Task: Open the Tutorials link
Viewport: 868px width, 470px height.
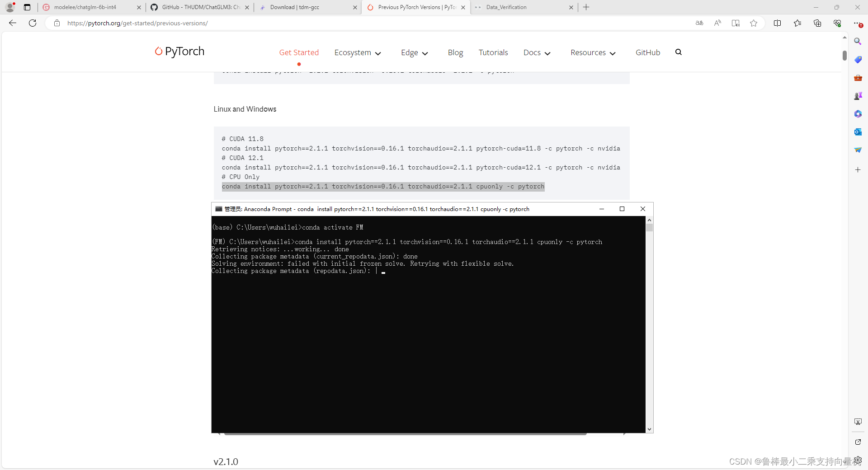Action: [x=493, y=52]
